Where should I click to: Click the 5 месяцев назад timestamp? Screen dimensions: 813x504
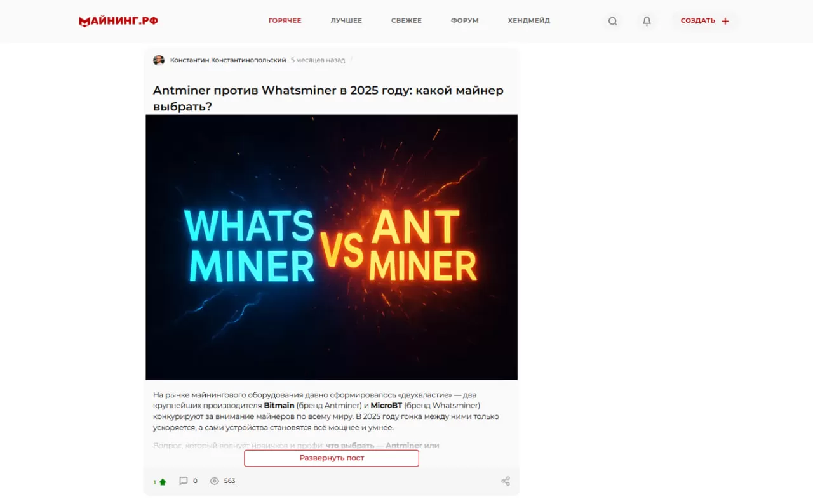pos(318,60)
